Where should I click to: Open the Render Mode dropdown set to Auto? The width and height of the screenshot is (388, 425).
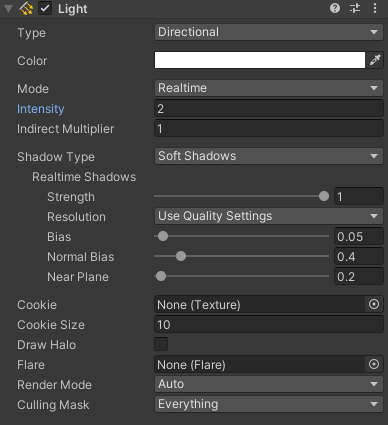[x=269, y=384]
